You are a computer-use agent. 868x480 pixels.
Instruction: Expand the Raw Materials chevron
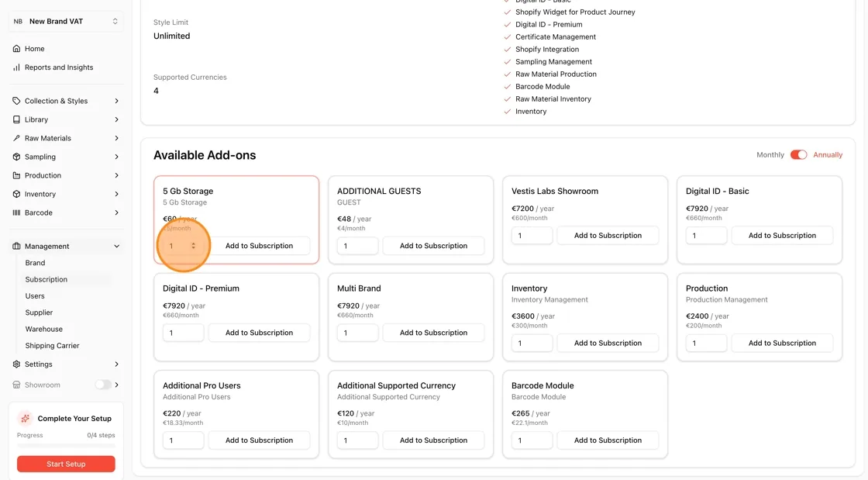click(x=117, y=138)
